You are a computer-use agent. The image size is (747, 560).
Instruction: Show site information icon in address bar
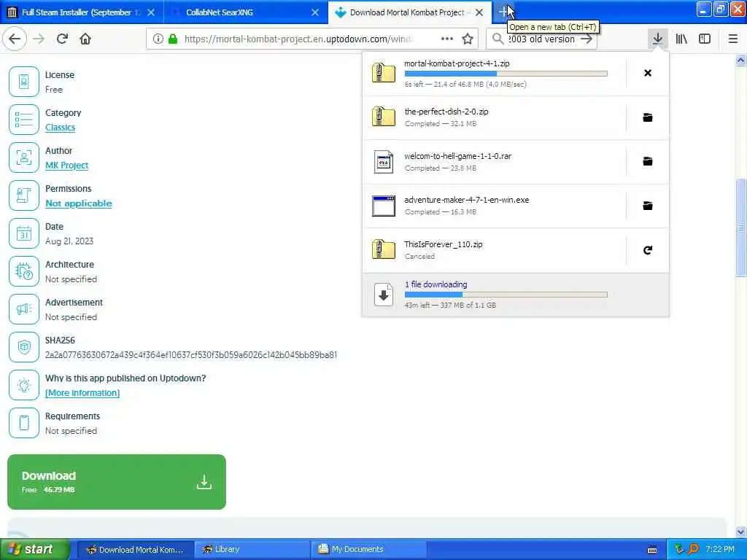[158, 39]
